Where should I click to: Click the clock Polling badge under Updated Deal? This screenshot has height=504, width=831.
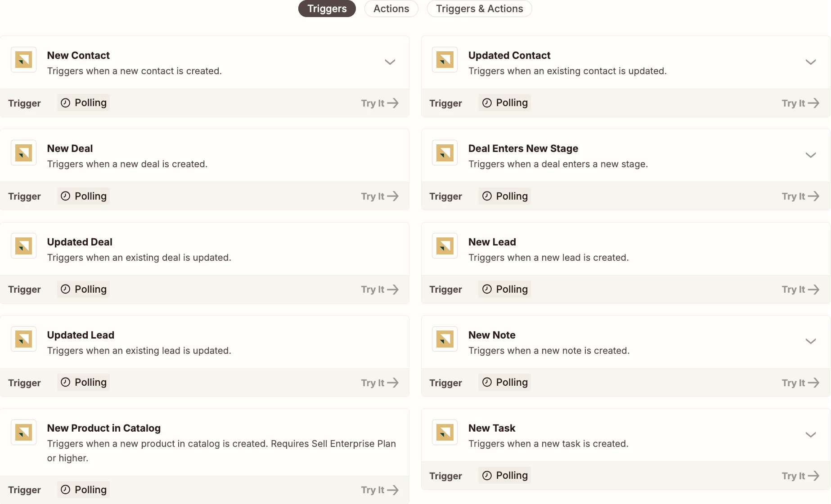pyautogui.click(x=83, y=289)
